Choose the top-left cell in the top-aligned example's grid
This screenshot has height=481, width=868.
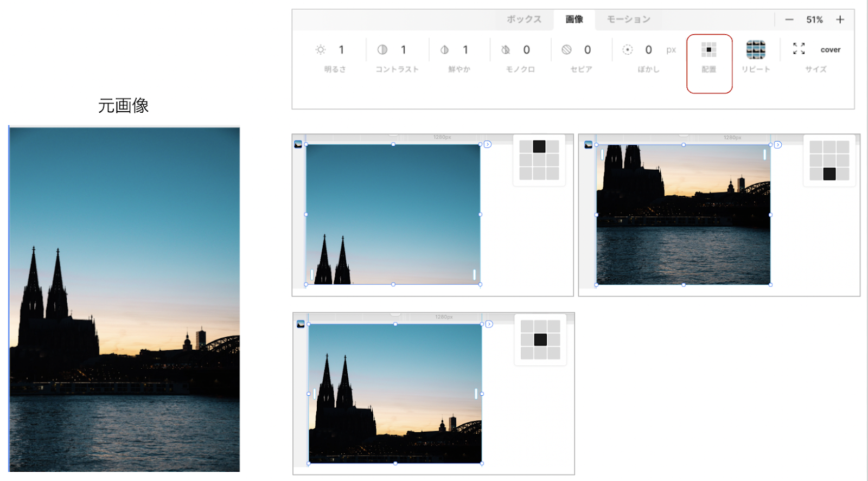pyautogui.click(x=526, y=146)
